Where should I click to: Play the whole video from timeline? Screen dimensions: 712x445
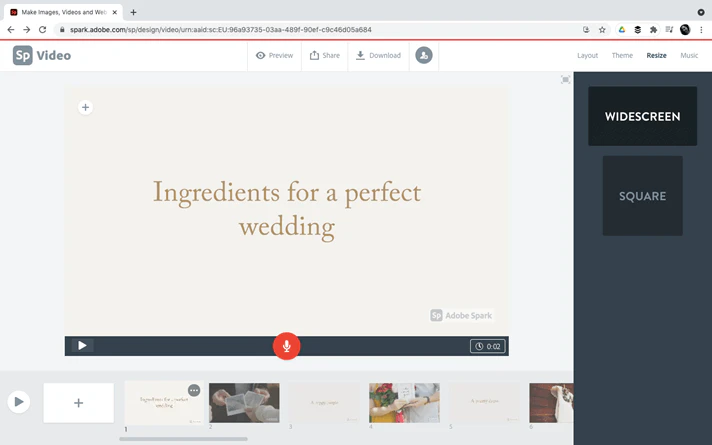click(19, 402)
